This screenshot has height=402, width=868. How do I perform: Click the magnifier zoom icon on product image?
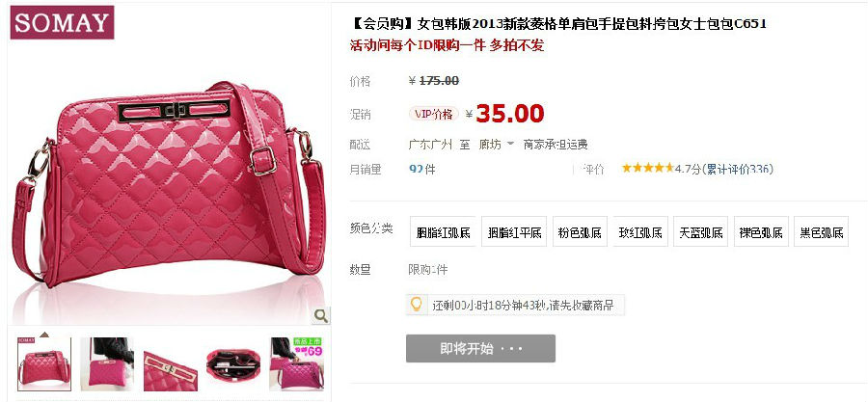[x=321, y=316]
